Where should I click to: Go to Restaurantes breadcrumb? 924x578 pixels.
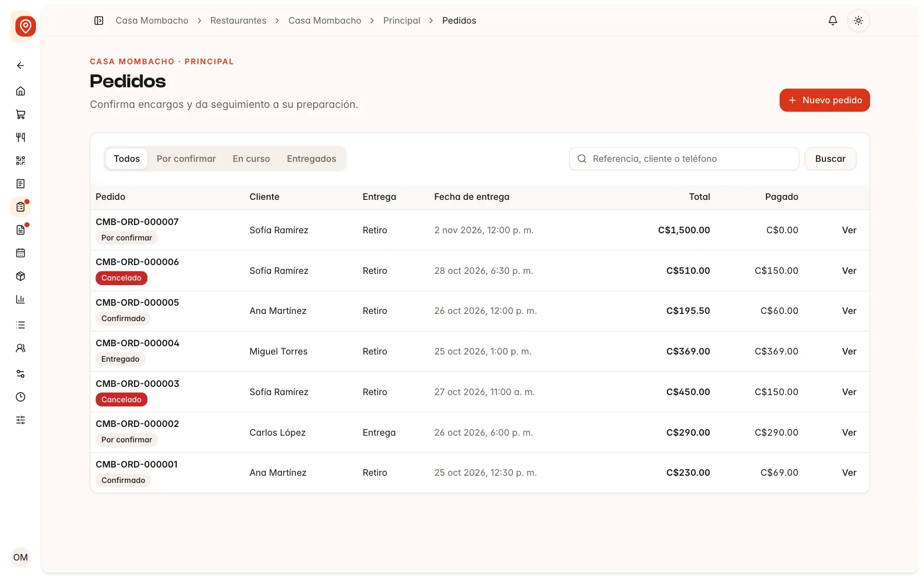[238, 21]
